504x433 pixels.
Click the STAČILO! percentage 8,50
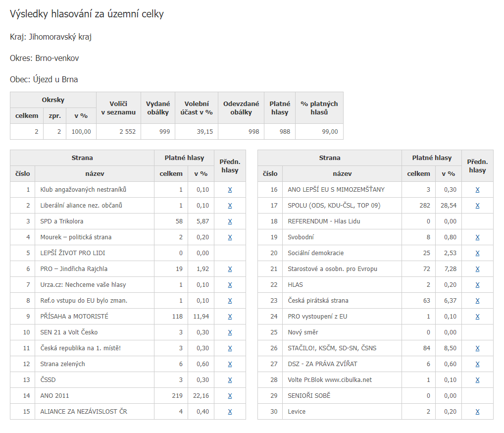tap(450, 348)
